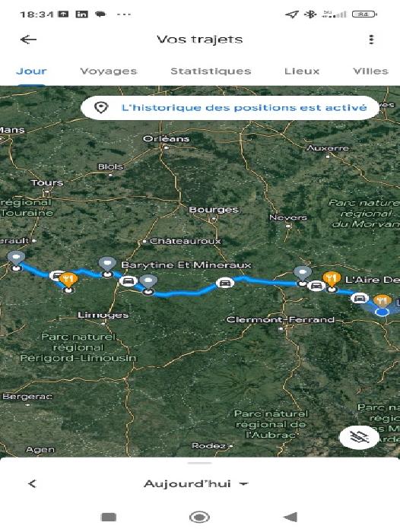
Task: Open the Lieux tab
Action: [x=302, y=71]
